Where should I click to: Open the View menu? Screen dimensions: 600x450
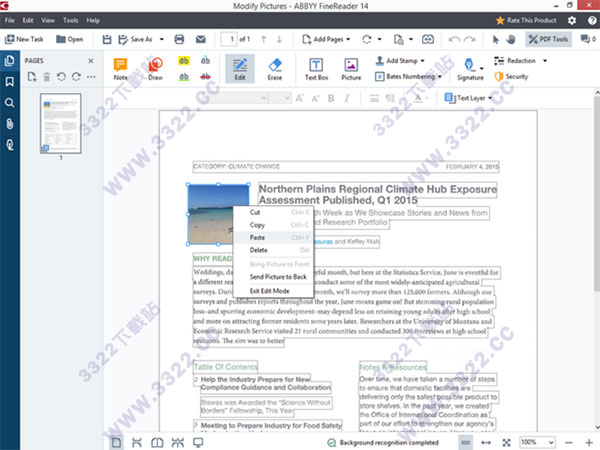pyautogui.click(x=48, y=20)
